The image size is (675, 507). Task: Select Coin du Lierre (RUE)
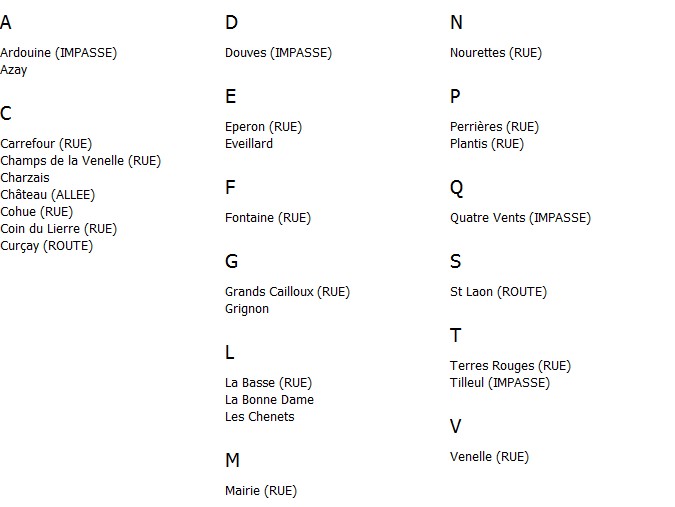[59, 229]
